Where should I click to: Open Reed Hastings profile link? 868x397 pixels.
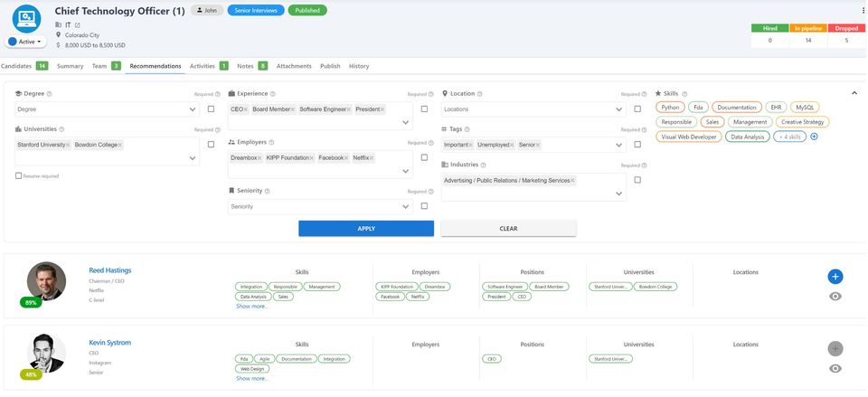(110, 270)
